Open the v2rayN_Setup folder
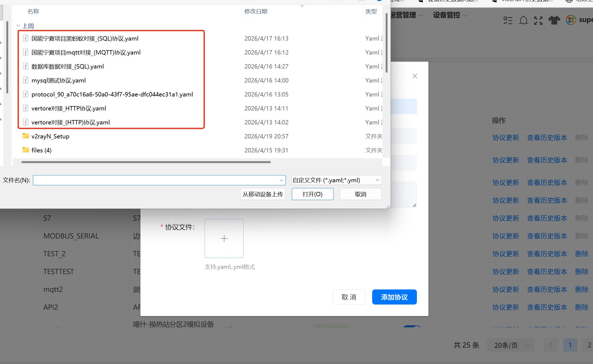This screenshot has height=364, width=593. (50, 136)
